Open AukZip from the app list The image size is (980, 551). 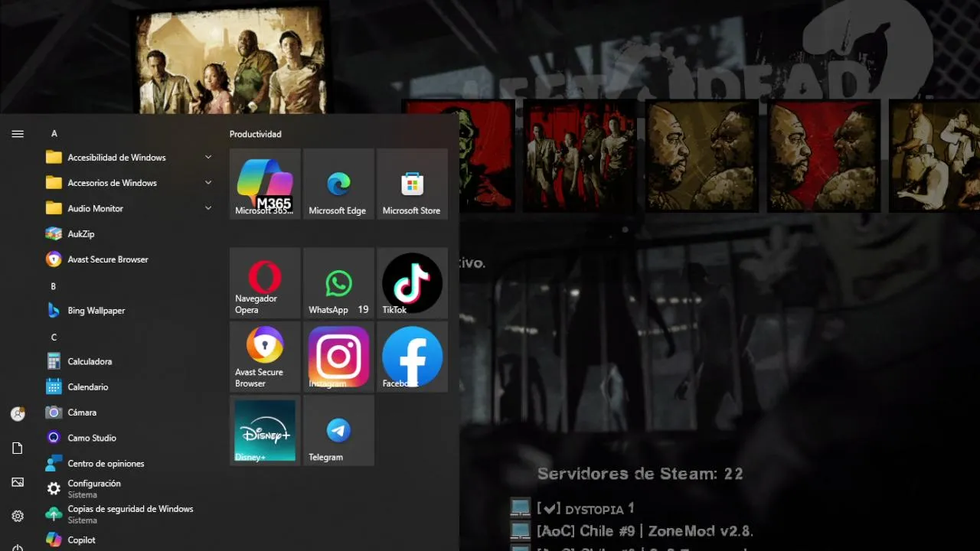tap(130, 233)
